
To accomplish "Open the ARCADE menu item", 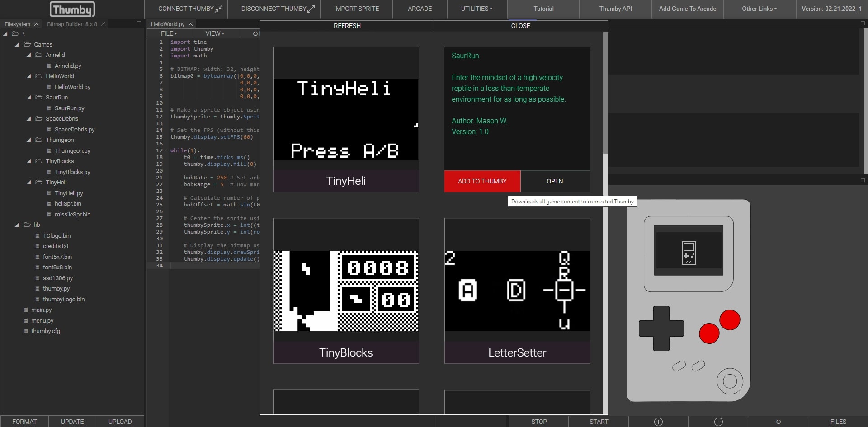I will (x=420, y=9).
